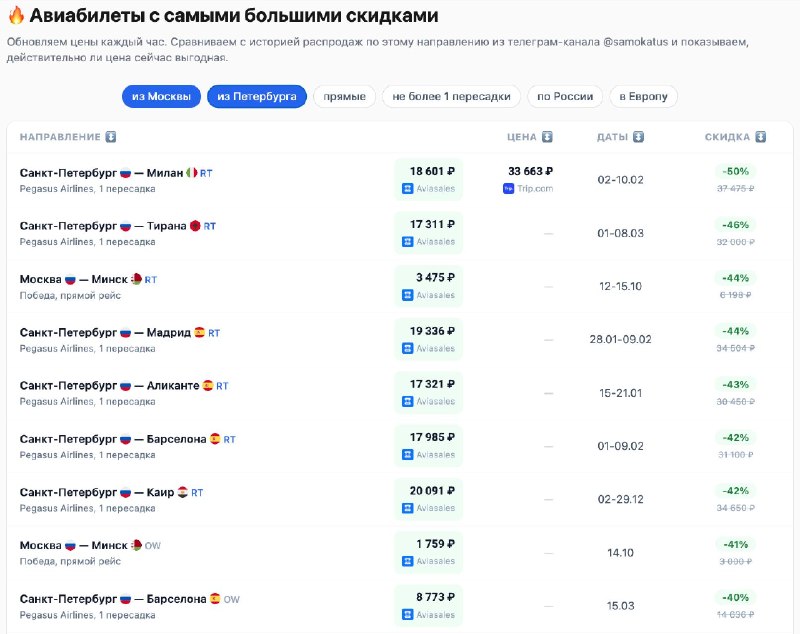Click Aviasales icon under 17 311 ₽ Tirana price
Screen dimensions: 800x634
[x=407, y=242]
